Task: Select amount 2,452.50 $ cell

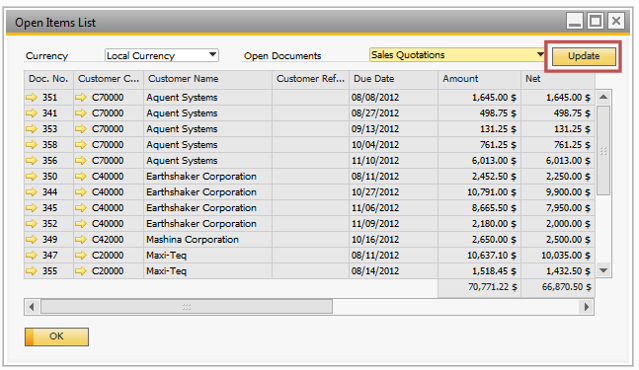Action: click(479, 176)
